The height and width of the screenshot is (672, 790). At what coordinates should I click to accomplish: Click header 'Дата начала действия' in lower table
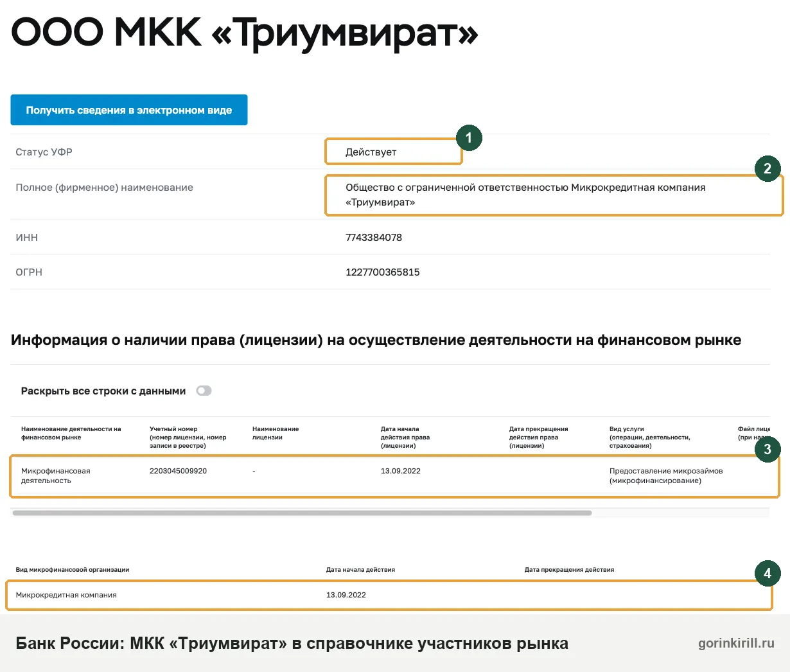[360, 570]
